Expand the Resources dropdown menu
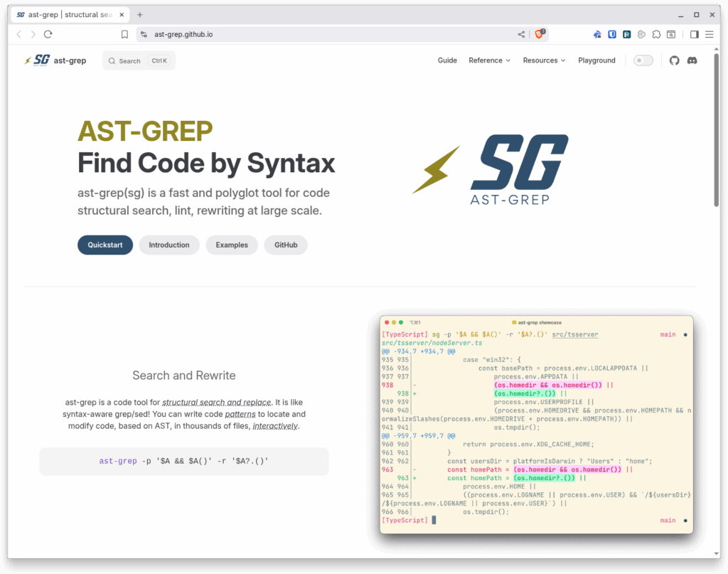Screen dimensions: 728x574 coord(544,60)
